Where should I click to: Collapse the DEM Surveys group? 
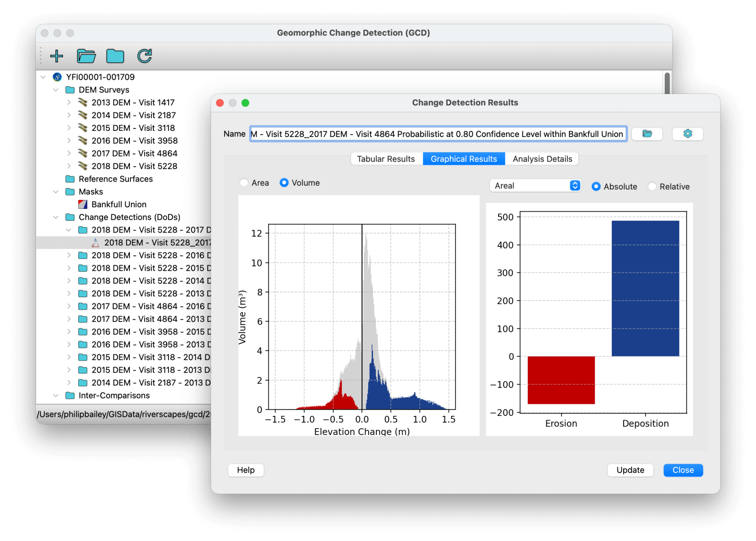tap(56, 90)
